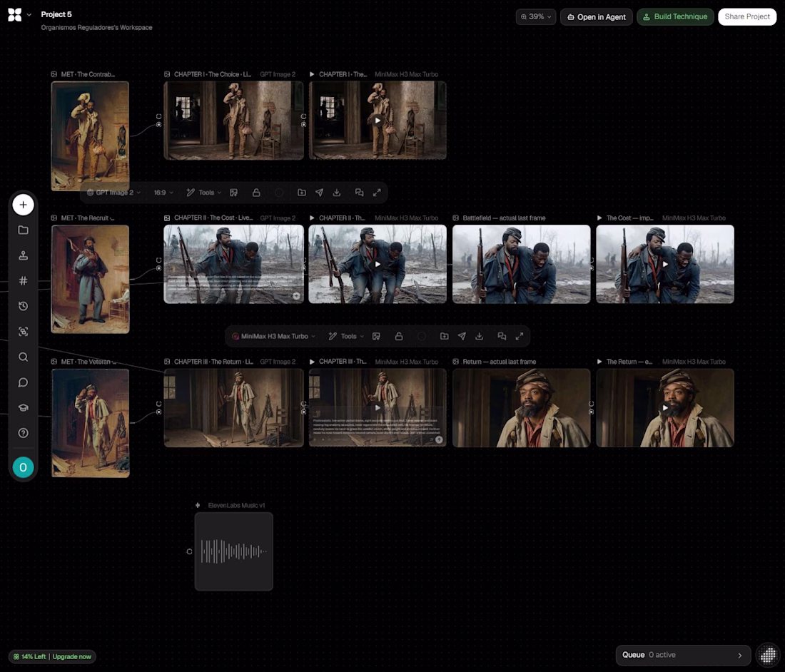Image resolution: width=785 pixels, height=672 pixels.
Task: Click the Upgrade now link
Action: (72, 656)
